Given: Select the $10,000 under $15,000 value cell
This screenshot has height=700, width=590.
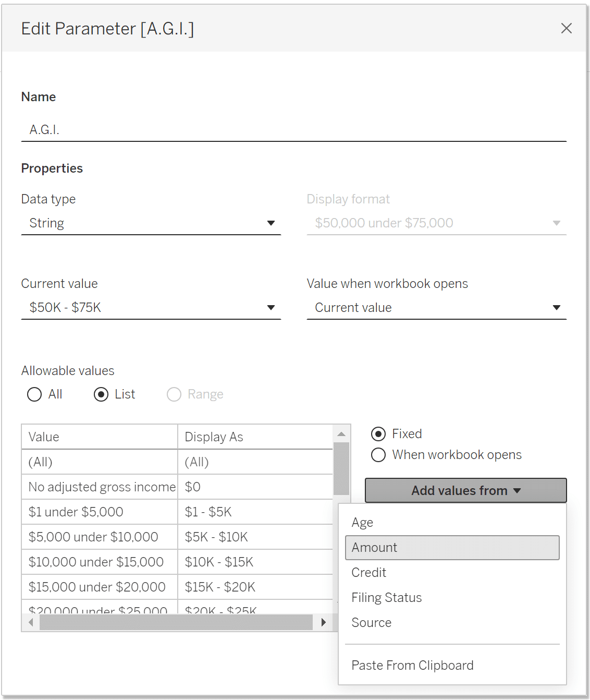Looking at the screenshot, I should pyautogui.click(x=100, y=562).
